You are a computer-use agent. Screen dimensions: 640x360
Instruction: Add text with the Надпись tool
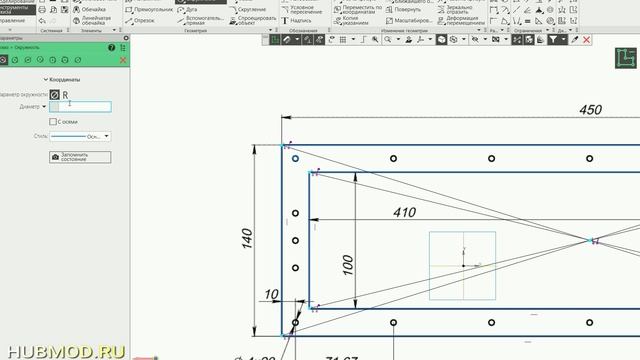click(x=296, y=20)
